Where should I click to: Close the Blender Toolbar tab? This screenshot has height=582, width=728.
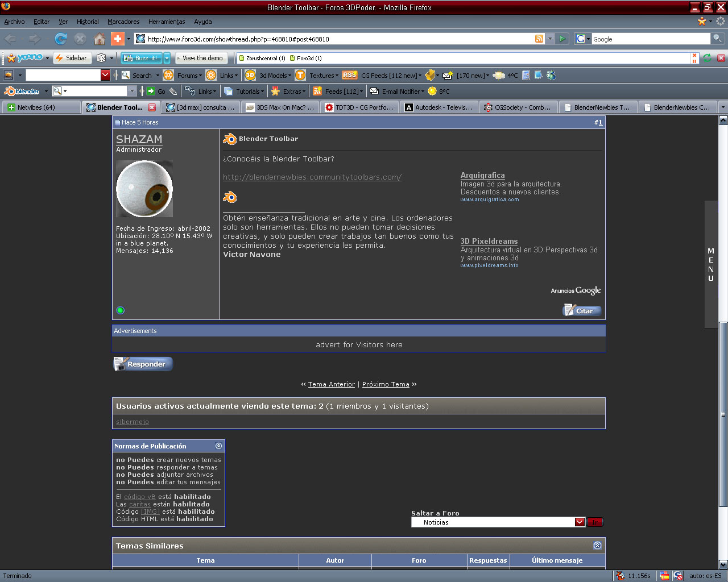[152, 107]
